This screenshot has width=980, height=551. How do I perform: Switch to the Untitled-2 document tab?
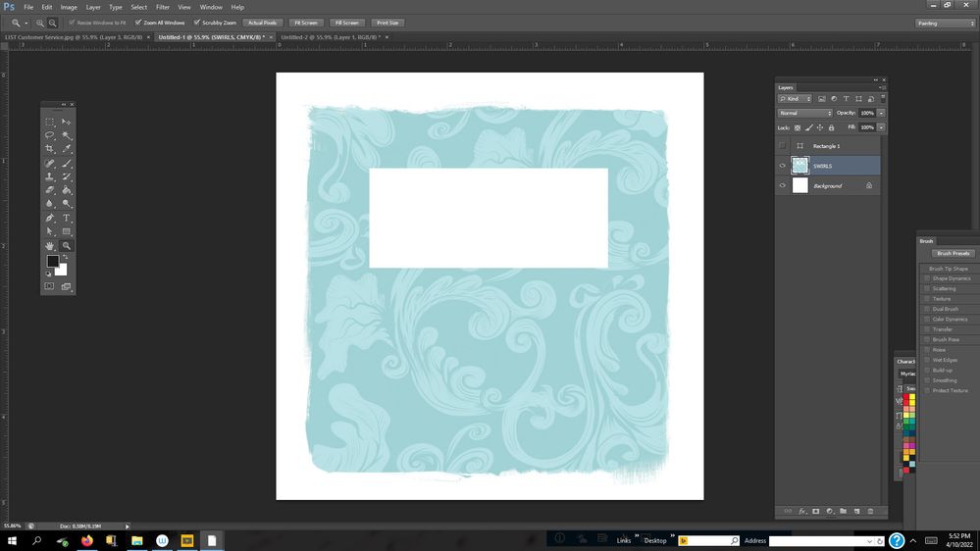pyautogui.click(x=331, y=37)
